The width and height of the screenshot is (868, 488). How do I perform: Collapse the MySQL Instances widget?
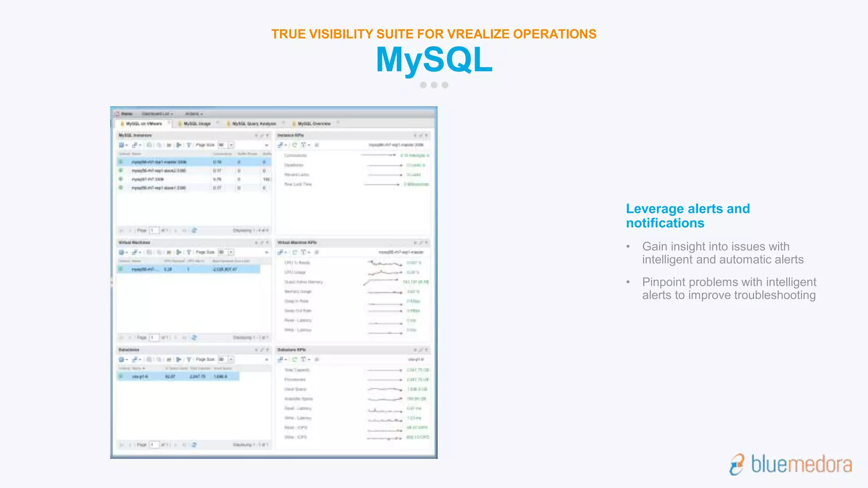click(x=256, y=136)
